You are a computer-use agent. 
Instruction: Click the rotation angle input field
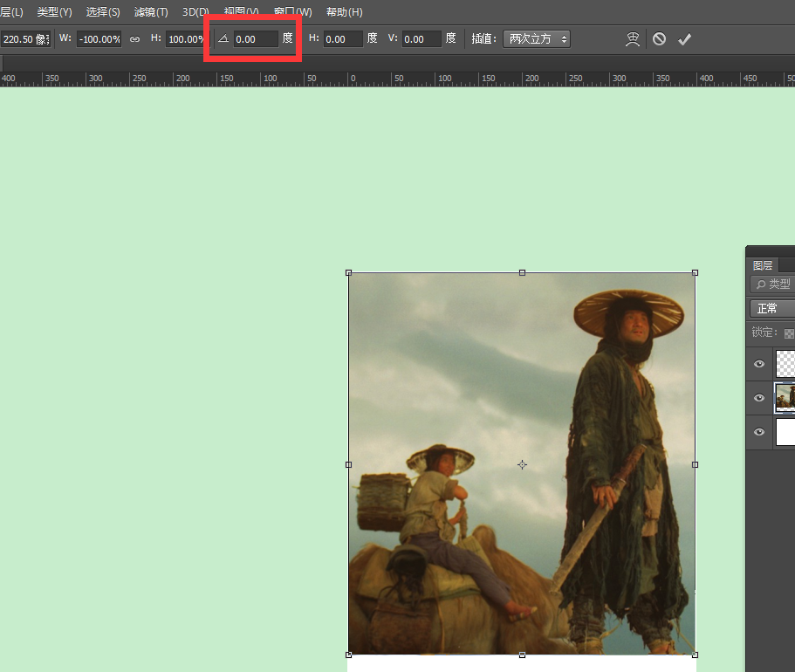256,39
